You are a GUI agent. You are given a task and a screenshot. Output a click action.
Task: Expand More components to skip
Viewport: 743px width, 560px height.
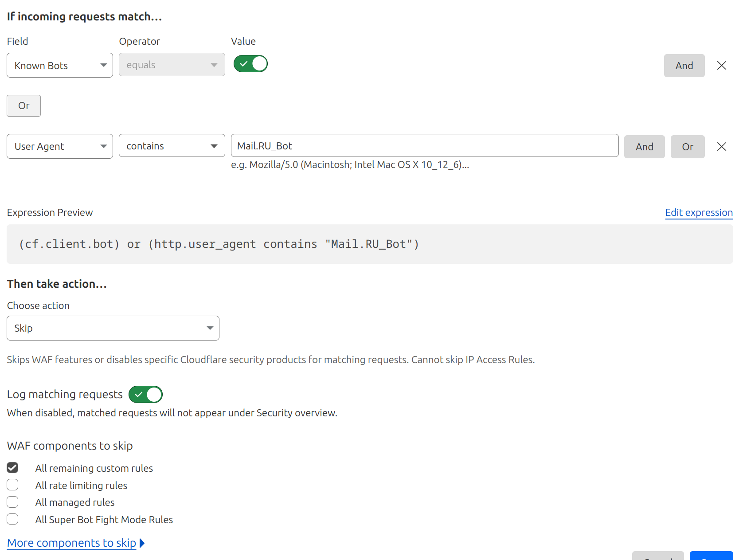pyautogui.click(x=72, y=543)
